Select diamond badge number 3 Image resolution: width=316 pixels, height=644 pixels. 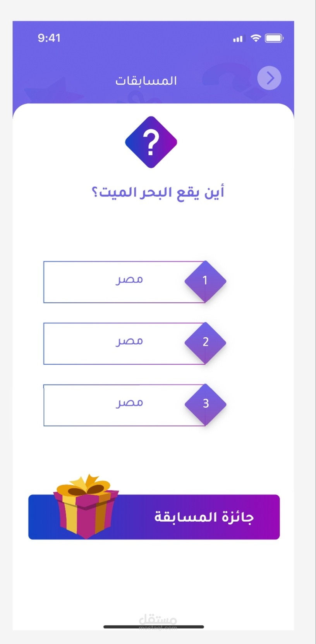coord(205,404)
